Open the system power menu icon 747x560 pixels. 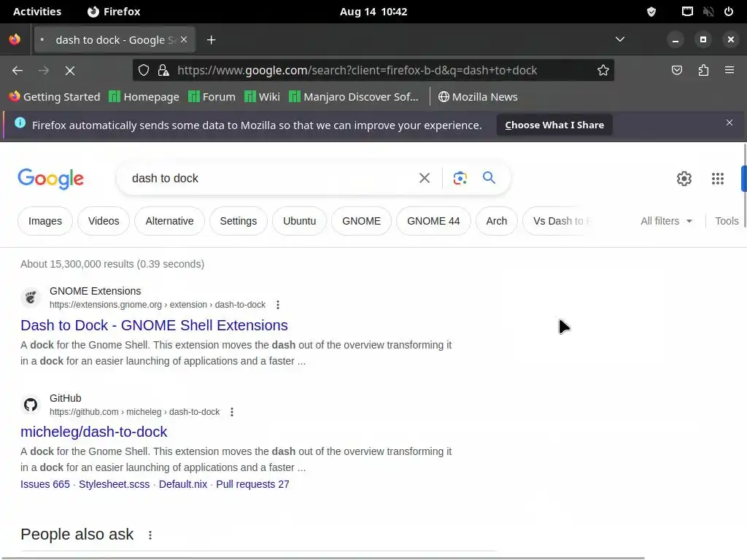click(x=729, y=12)
